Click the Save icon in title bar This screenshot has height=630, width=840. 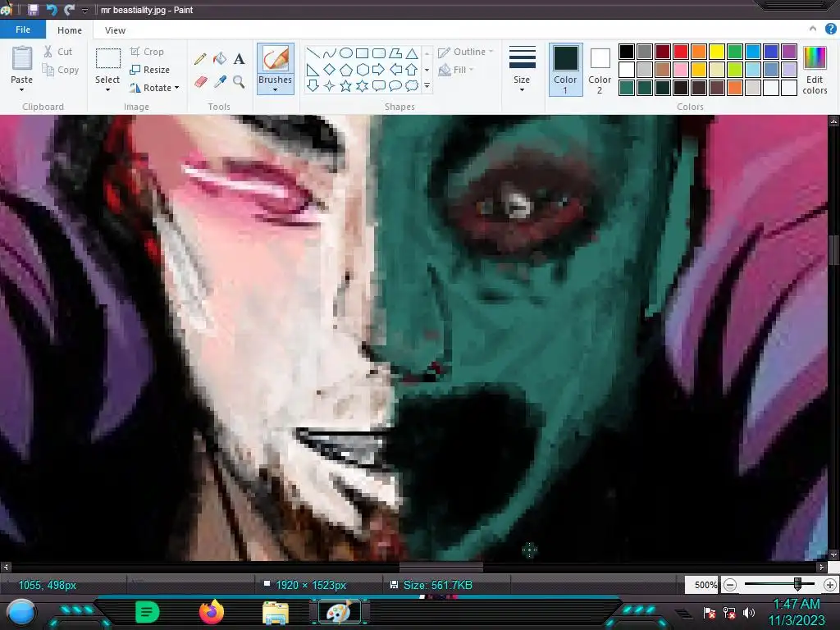33,10
